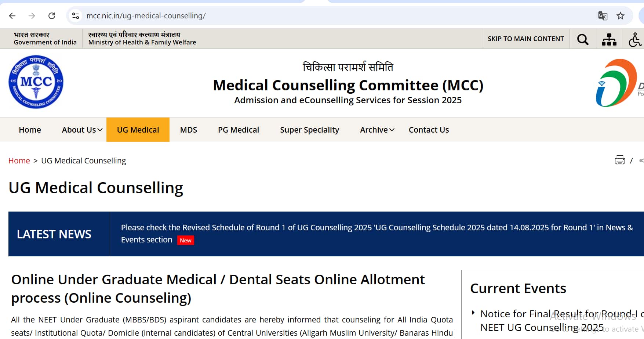Print the page using printer icon
Viewport: 644px width, 339px height.
620,161
